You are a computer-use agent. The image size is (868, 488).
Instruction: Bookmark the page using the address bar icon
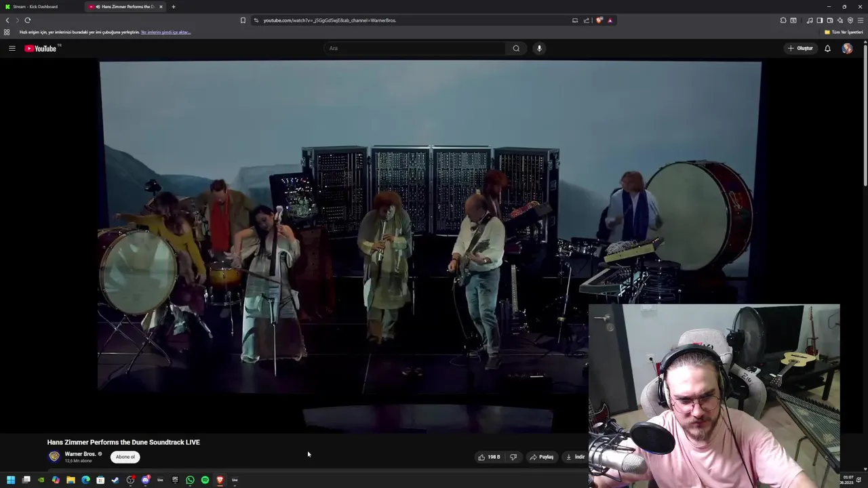(243, 20)
